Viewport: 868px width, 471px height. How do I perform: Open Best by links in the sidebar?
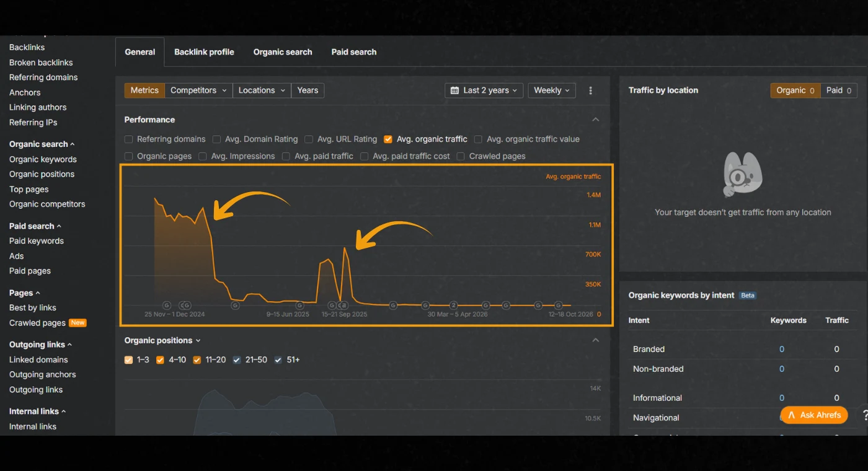33,308
